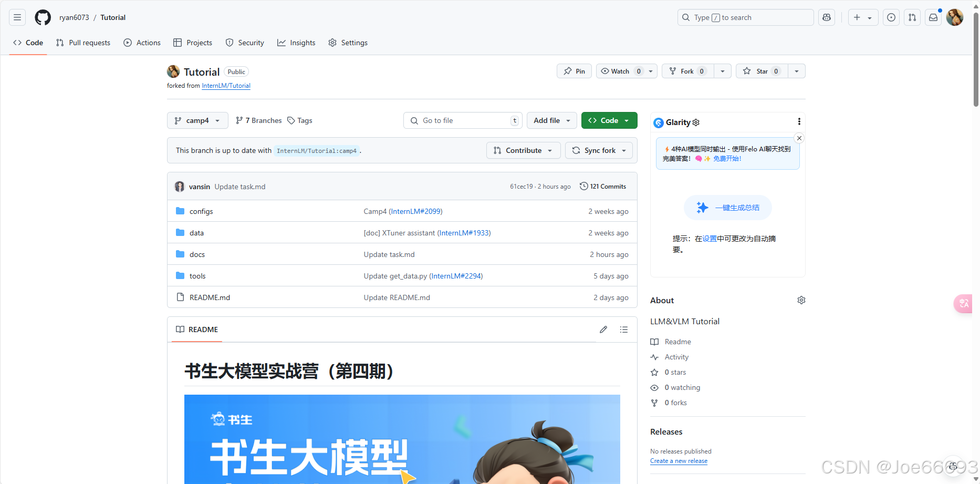Switch to the Insights tab
This screenshot has width=980, height=484.
point(296,43)
